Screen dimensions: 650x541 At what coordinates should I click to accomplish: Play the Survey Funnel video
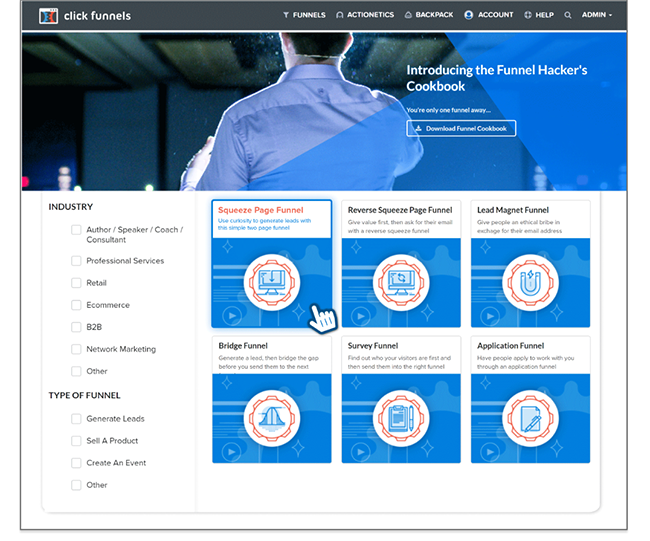361,451
